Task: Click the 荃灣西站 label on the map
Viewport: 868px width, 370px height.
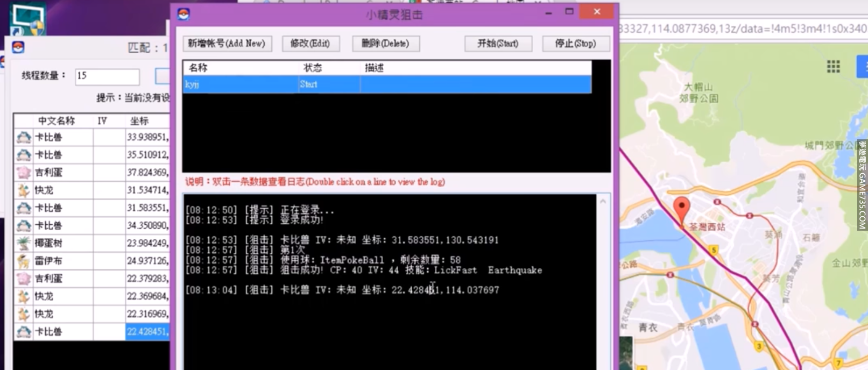Action: coord(707,227)
